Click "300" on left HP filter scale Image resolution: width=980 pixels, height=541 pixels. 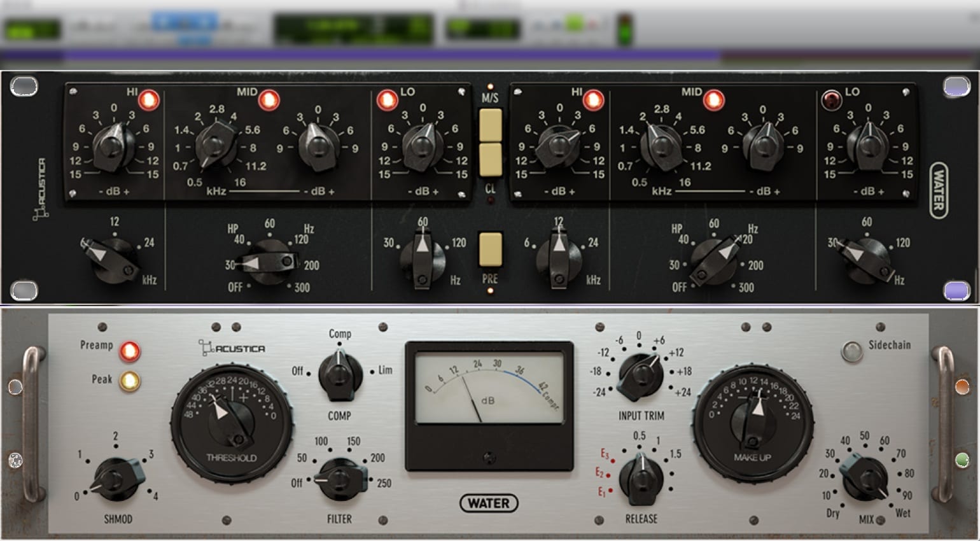(302, 288)
